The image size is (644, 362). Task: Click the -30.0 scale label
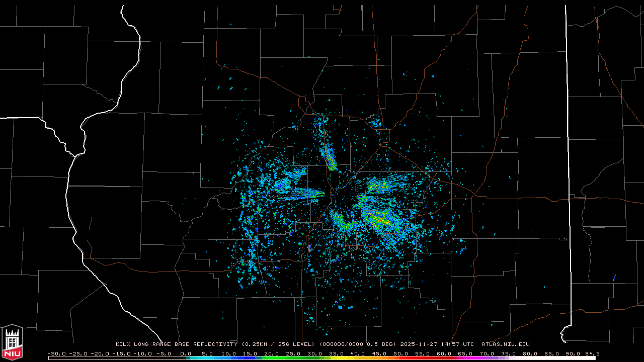click(56, 353)
